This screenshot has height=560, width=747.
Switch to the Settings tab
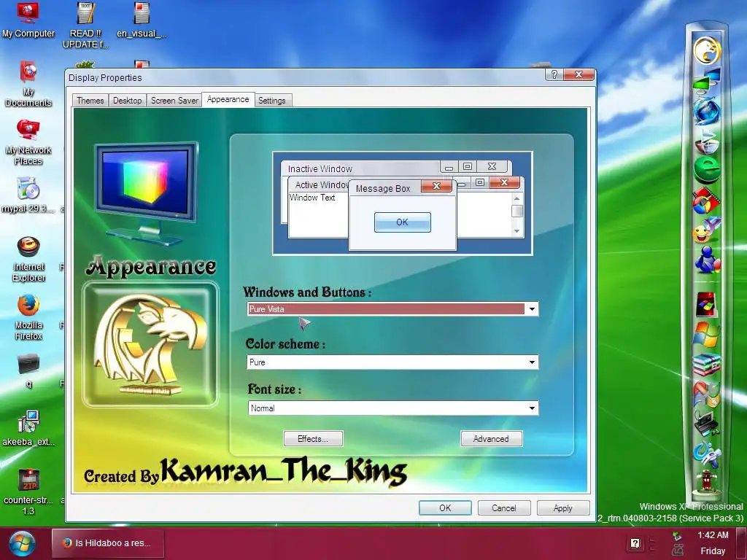coord(271,101)
